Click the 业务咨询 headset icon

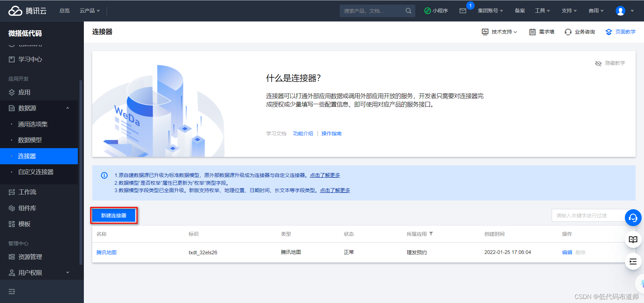(568, 32)
